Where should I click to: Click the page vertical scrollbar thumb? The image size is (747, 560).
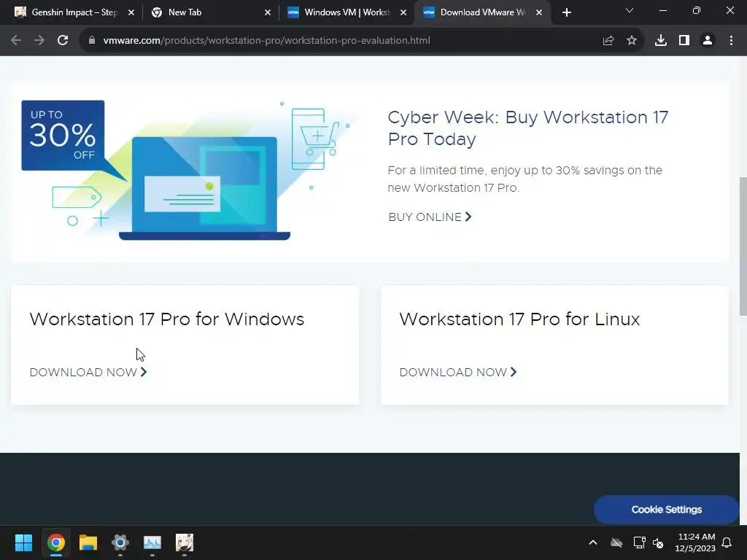tap(743, 246)
